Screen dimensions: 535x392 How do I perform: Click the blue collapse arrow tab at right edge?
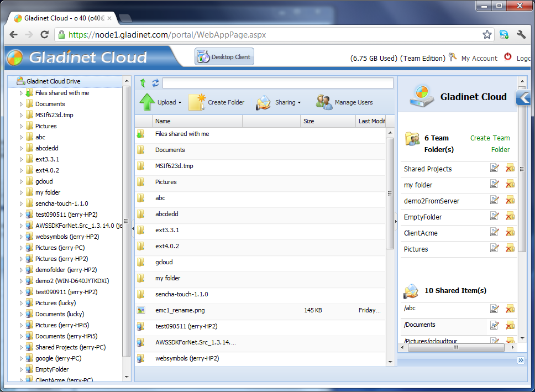click(x=524, y=98)
